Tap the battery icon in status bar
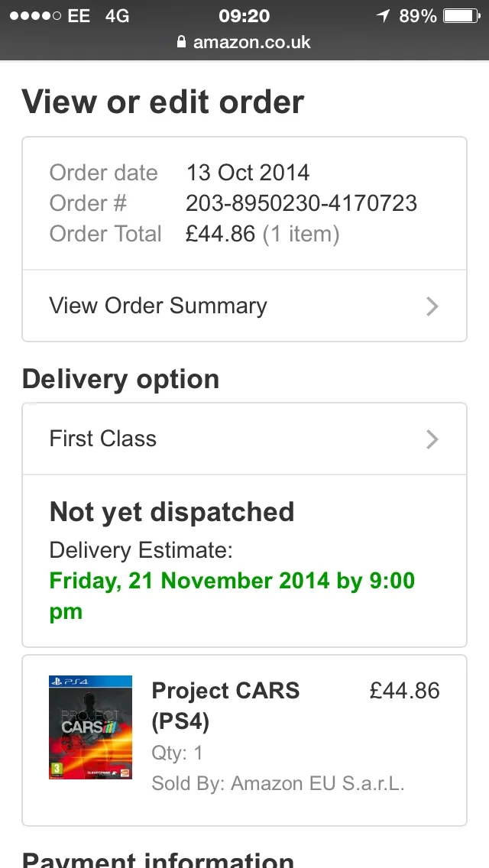The image size is (489, 868). [x=461, y=15]
